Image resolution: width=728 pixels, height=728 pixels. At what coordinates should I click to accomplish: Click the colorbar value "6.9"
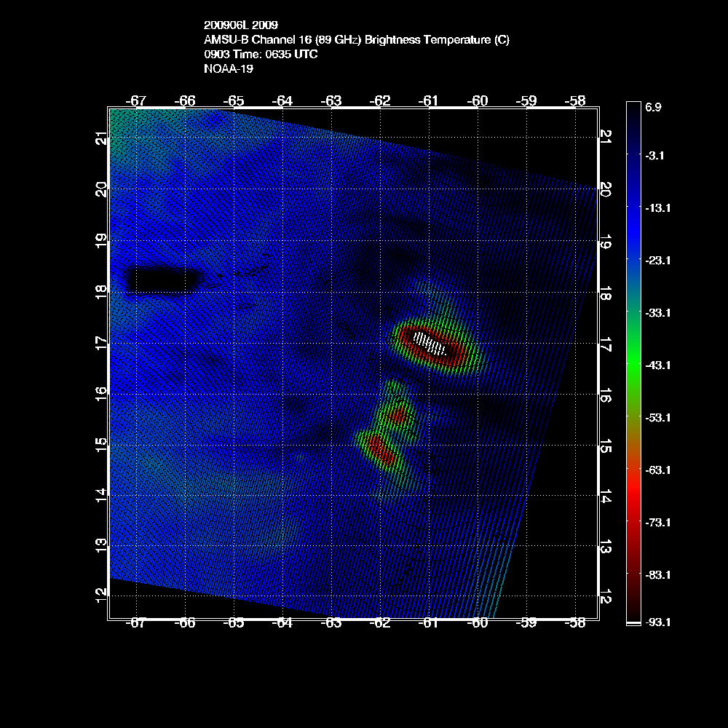click(653, 107)
